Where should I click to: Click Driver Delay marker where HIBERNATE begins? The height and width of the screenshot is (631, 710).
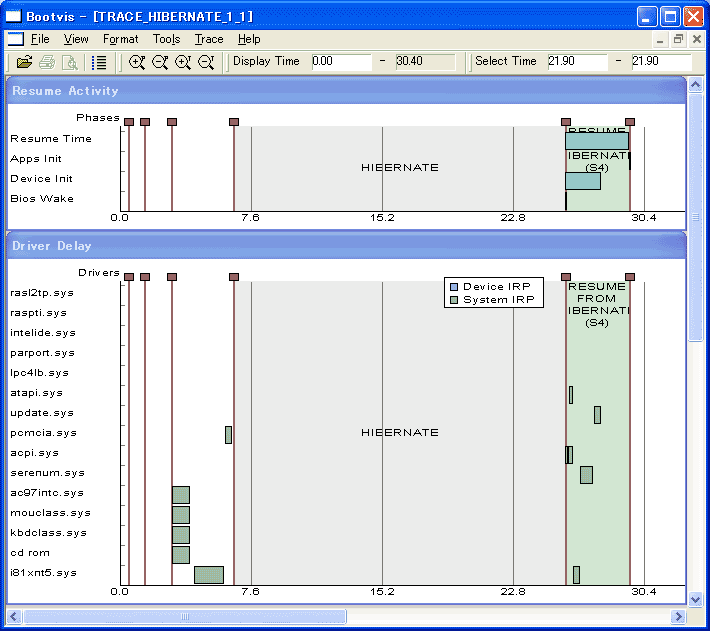point(234,277)
